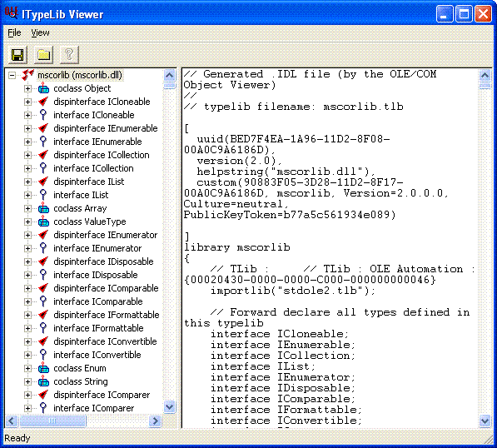Click the dispinterface IComparable icon
Screen dimensions: 497x448
click(x=43, y=288)
